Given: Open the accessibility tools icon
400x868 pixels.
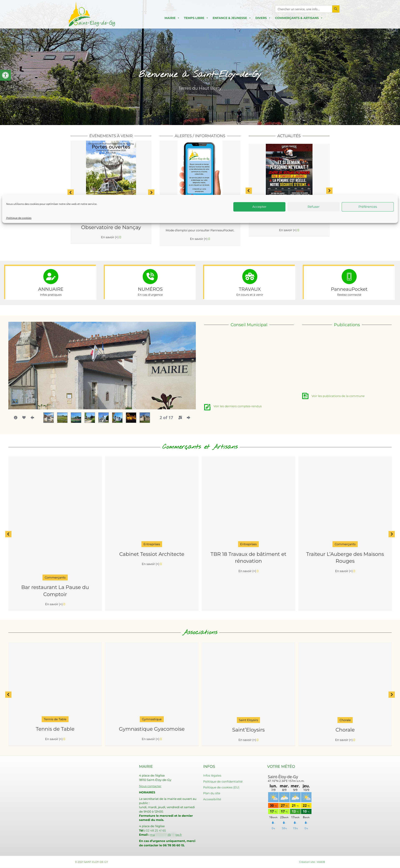Looking at the screenshot, I should [x=5, y=75].
